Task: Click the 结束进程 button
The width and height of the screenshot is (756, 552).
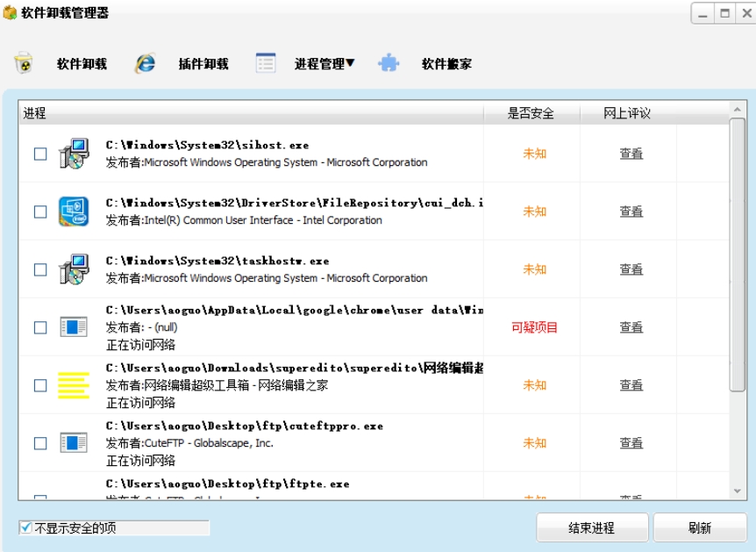Action: click(592, 527)
